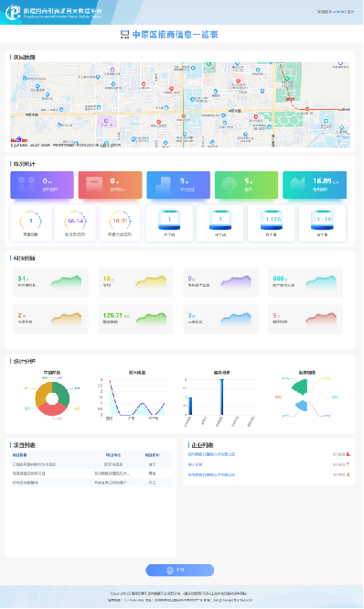Select the purple stat card showing 0

[42, 185]
